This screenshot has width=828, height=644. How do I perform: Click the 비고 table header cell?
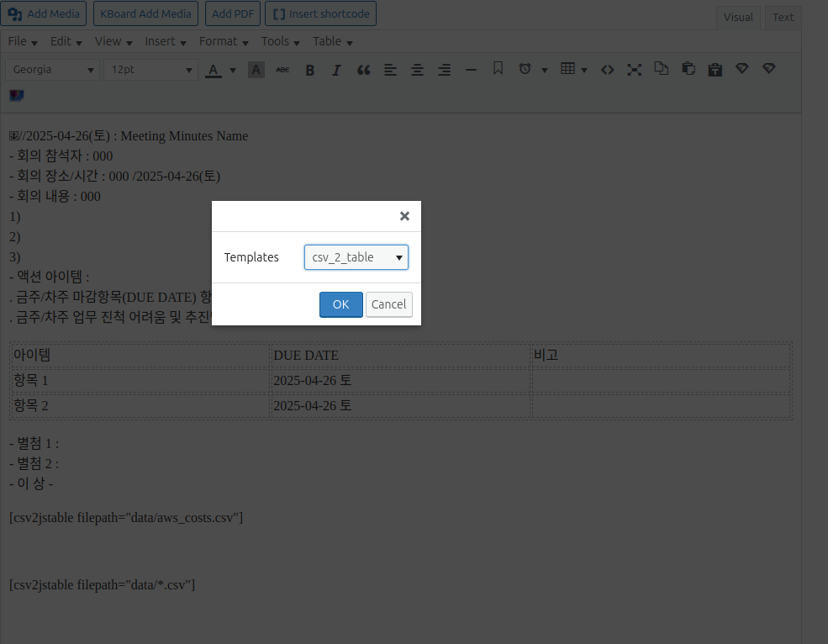[661, 355]
